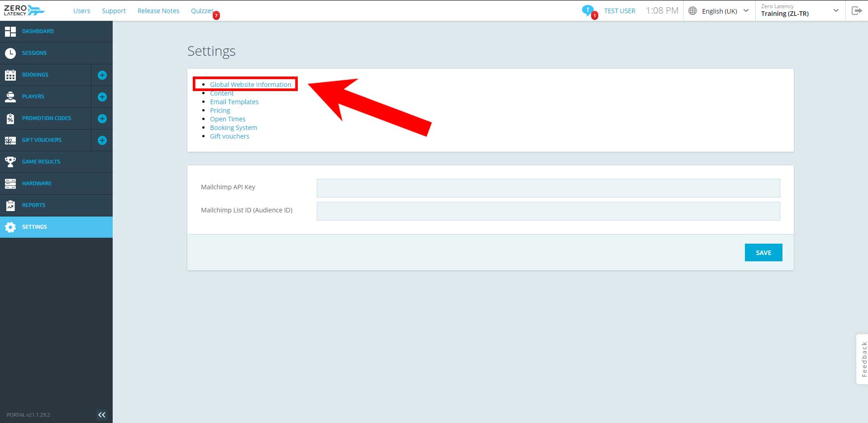868x423 pixels.
Task: Click the Gift Vouchers icon
Action: [10, 140]
